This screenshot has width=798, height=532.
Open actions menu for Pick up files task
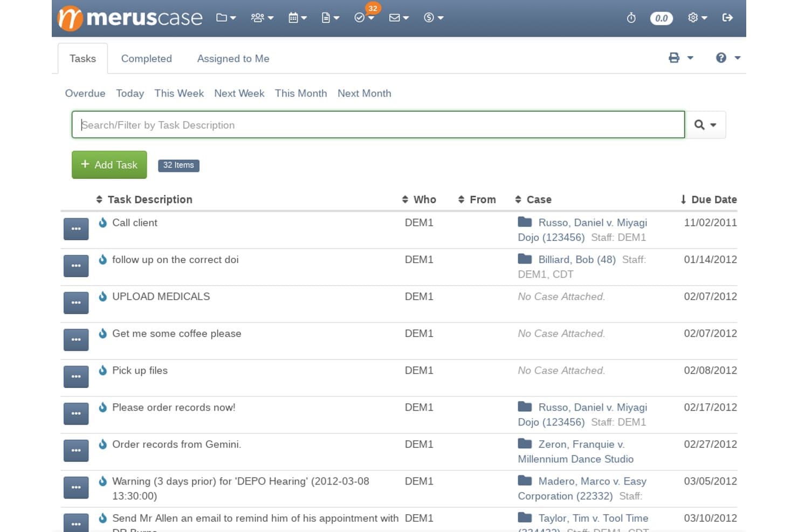76,376
